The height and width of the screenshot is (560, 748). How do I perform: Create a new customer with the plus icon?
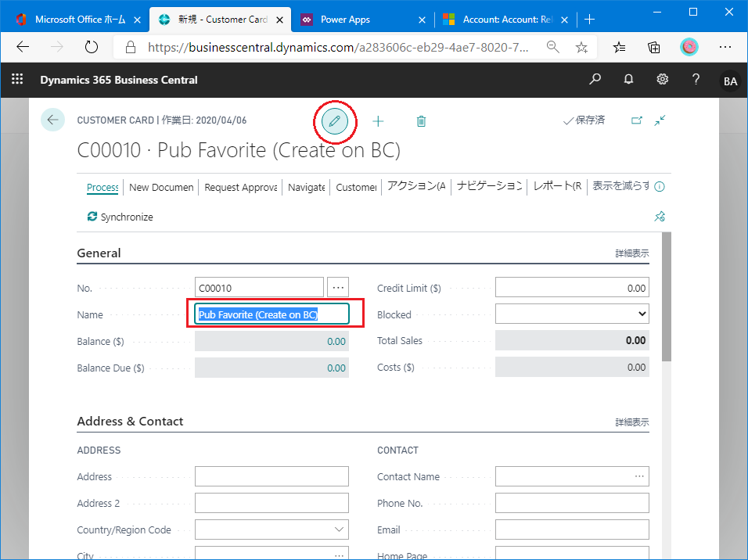point(378,121)
